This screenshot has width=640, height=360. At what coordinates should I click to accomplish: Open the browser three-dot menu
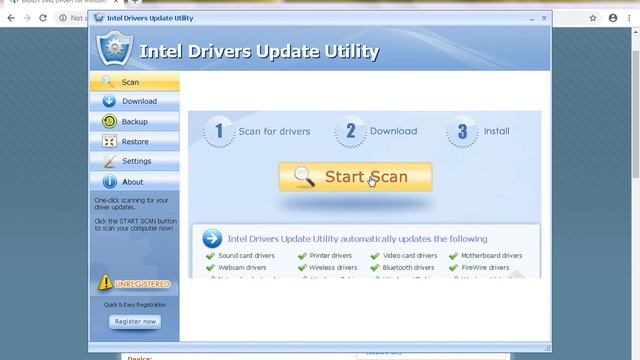click(629, 18)
